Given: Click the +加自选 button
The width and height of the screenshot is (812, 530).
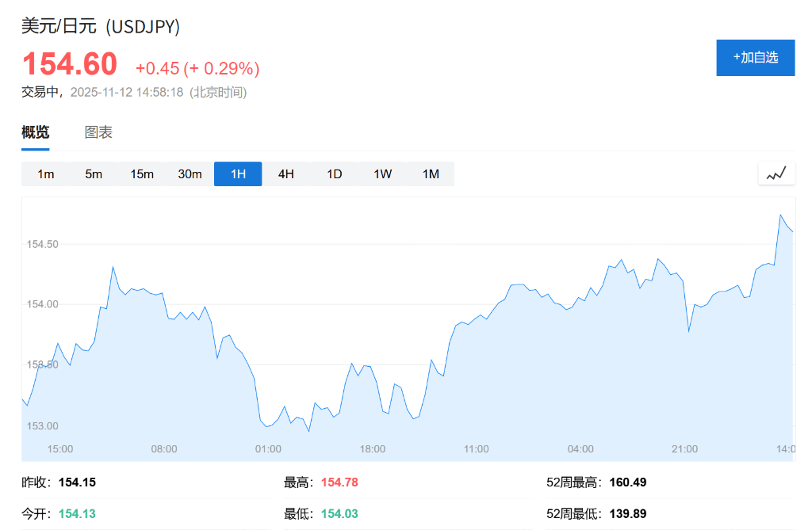Looking at the screenshot, I should point(755,57).
